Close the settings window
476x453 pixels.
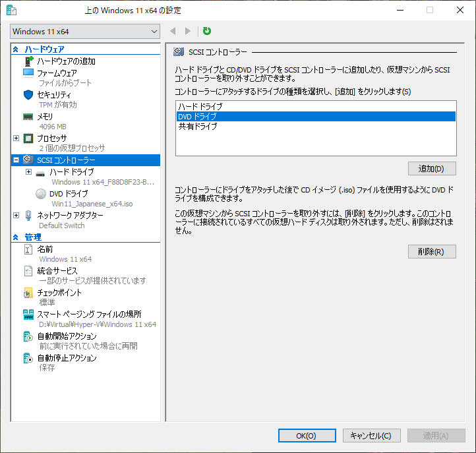coord(460,11)
